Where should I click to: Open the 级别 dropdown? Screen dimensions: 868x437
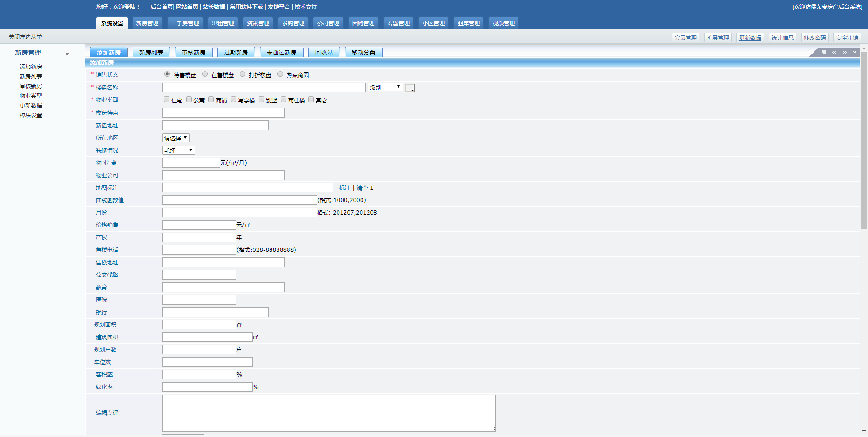coord(385,87)
